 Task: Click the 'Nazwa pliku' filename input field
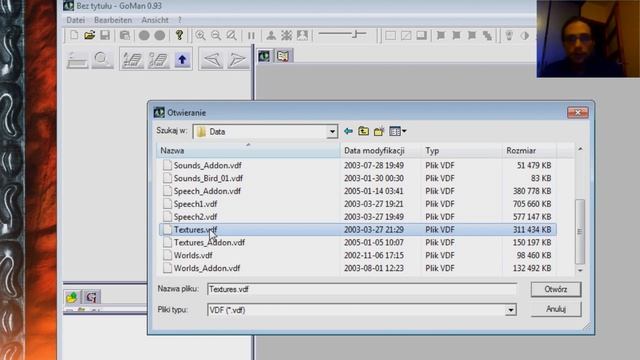[362, 289]
